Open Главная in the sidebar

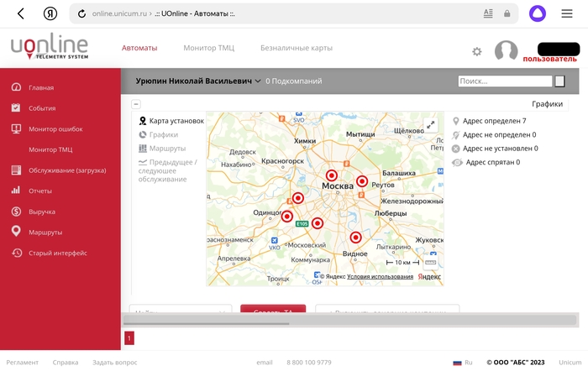point(41,87)
